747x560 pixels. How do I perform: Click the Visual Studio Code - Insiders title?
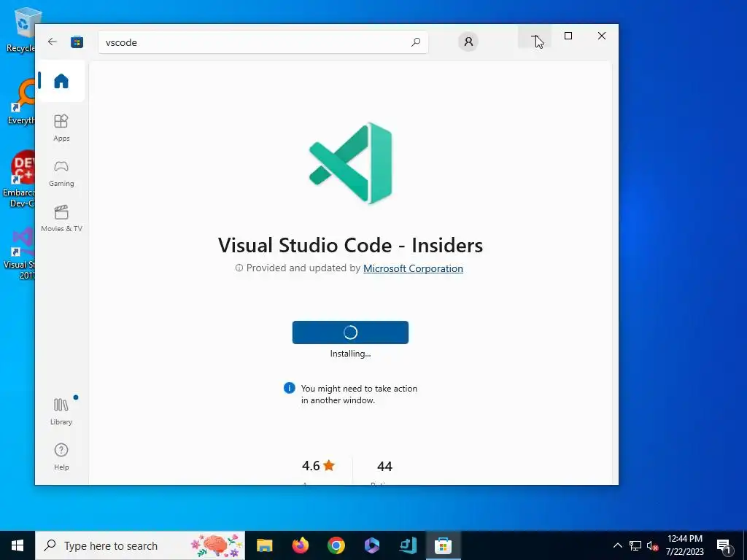[x=350, y=245]
